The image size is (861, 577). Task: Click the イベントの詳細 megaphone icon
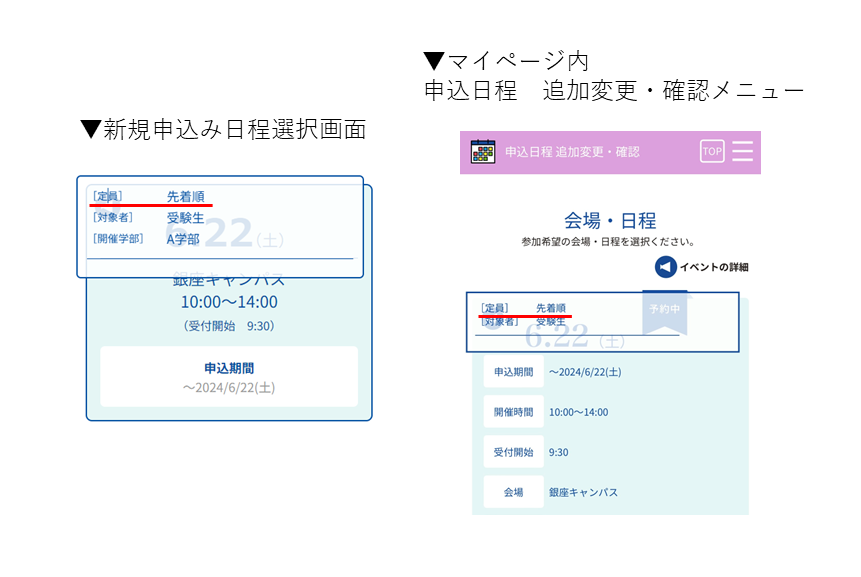point(665,267)
